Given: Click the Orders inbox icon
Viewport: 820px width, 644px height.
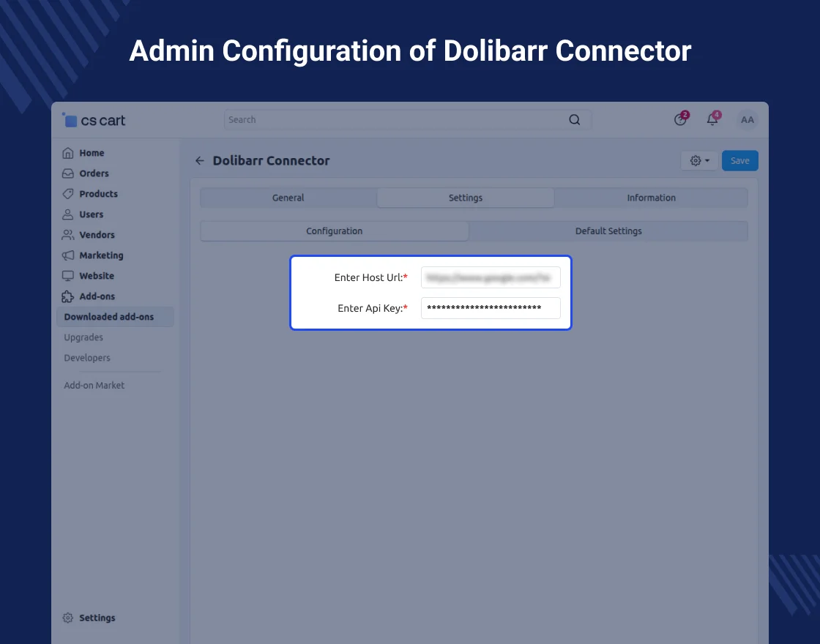Looking at the screenshot, I should point(68,173).
